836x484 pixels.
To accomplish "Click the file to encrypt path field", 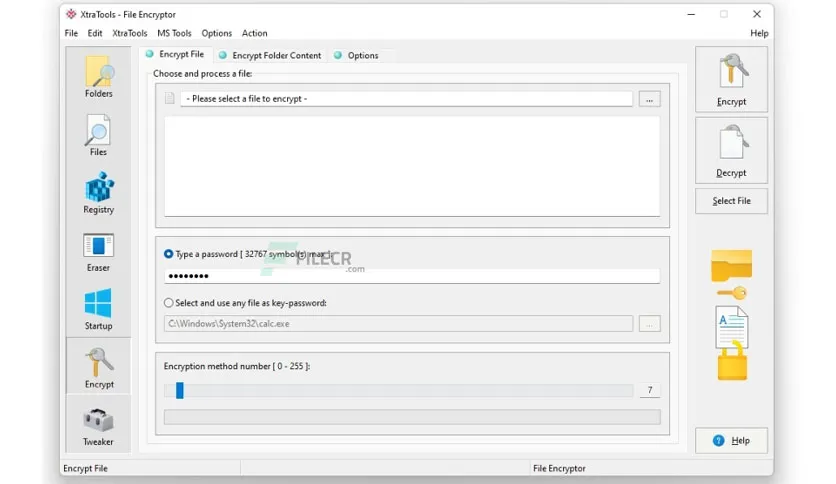I will pyautogui.click(x=406, y=99).
